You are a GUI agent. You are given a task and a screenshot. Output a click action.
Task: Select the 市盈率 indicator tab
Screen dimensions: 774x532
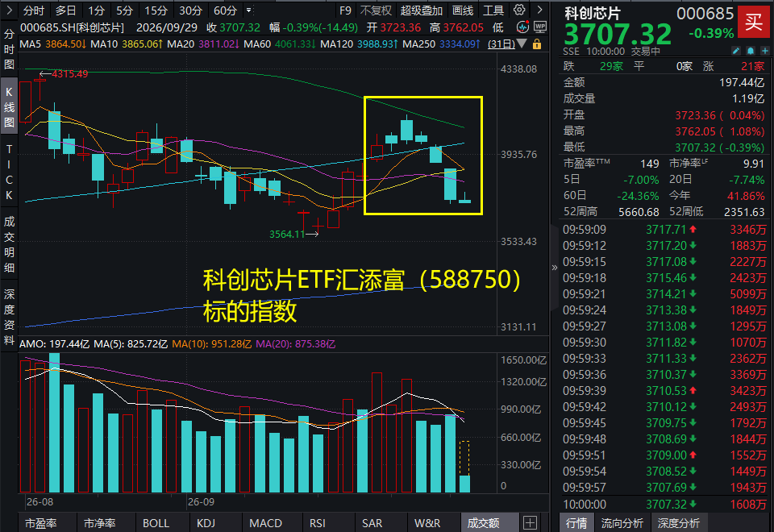(41, 523)
